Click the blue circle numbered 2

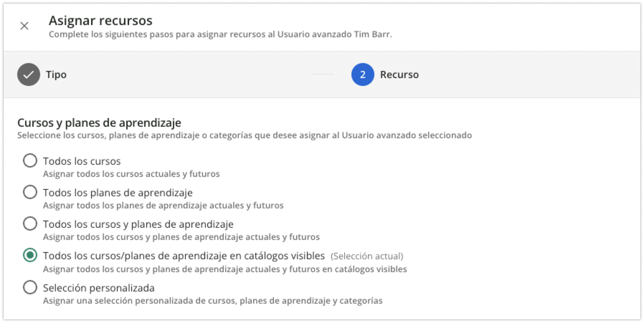point(363,75)
